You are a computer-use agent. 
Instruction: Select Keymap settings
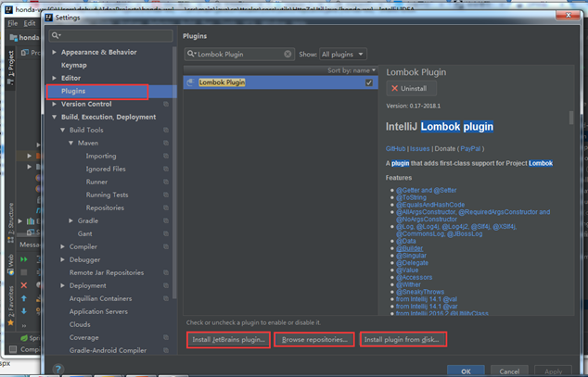pos(74,65)
